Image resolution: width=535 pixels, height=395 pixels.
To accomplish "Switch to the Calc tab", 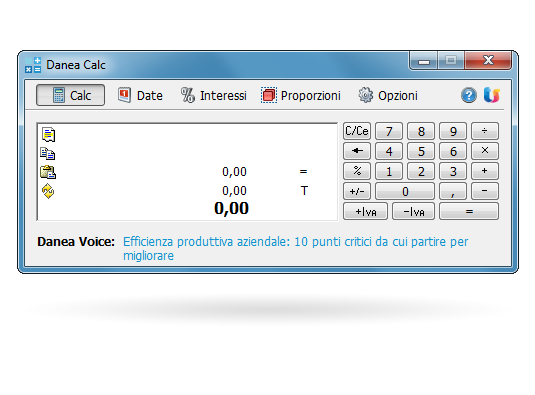I will pos(70,95).
